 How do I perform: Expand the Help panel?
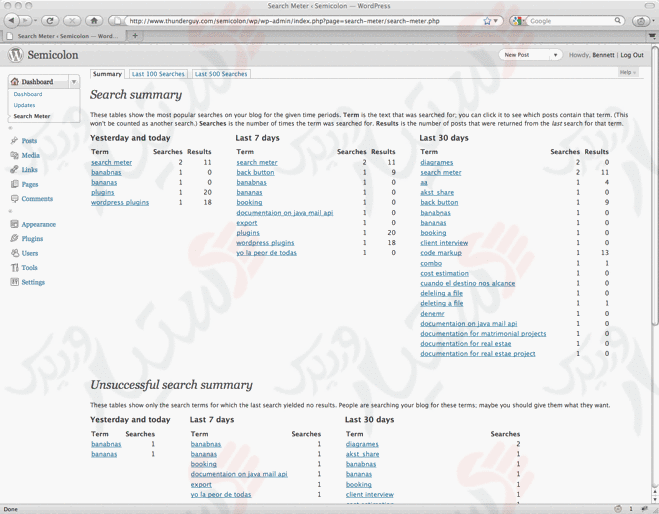627,73
